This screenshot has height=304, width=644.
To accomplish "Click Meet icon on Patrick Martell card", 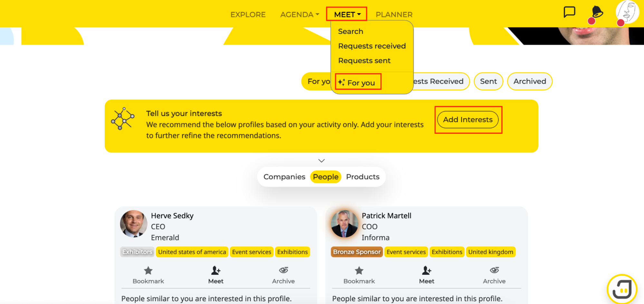I will pos(427,271).
